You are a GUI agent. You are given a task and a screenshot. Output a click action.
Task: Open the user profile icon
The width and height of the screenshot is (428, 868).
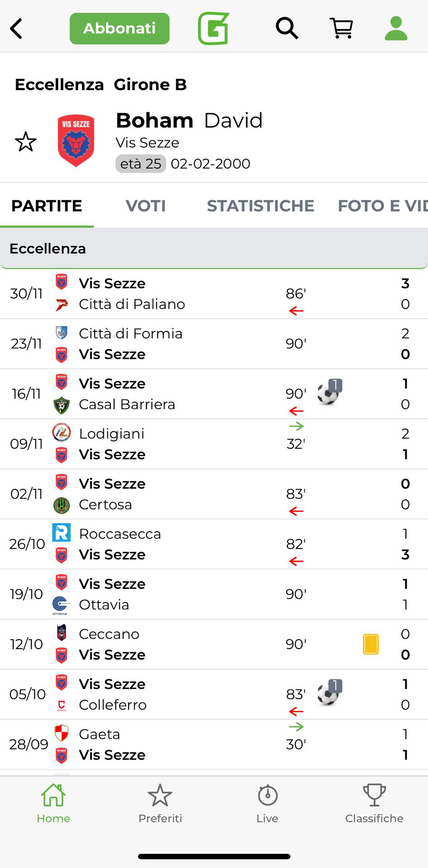(396, 29)
